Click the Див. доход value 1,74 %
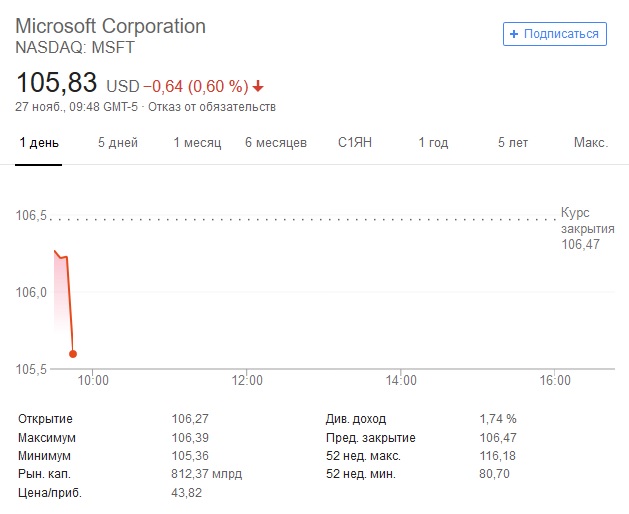 [x=498, y=419]
